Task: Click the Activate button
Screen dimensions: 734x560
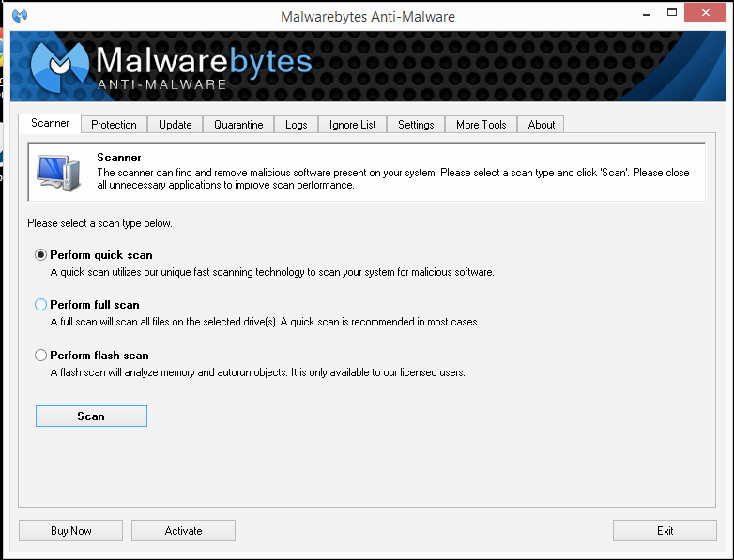Action: click(184, 531)
